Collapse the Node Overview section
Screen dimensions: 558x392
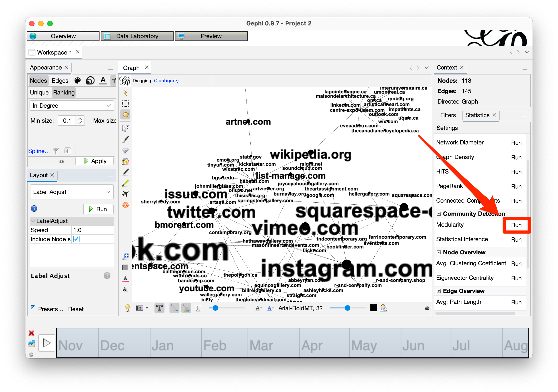[439, 253]
